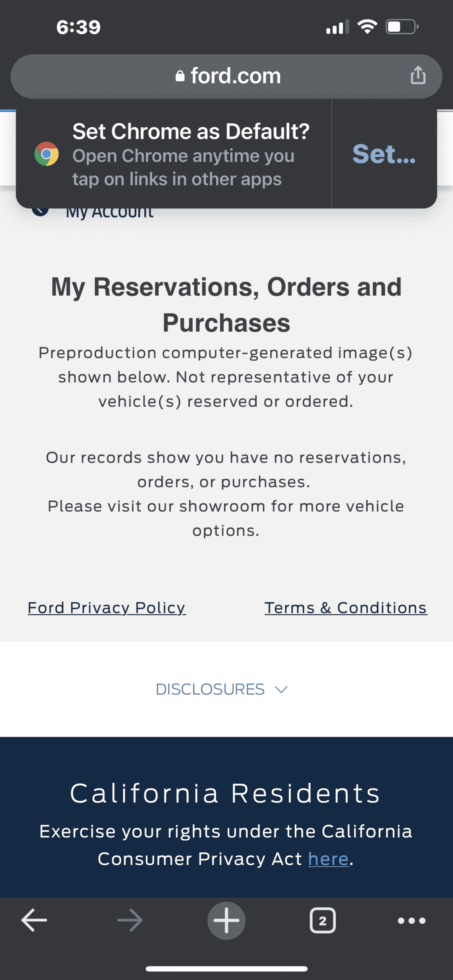
Task: Tap the My Account menu item
Action: [x=109, y=212]
